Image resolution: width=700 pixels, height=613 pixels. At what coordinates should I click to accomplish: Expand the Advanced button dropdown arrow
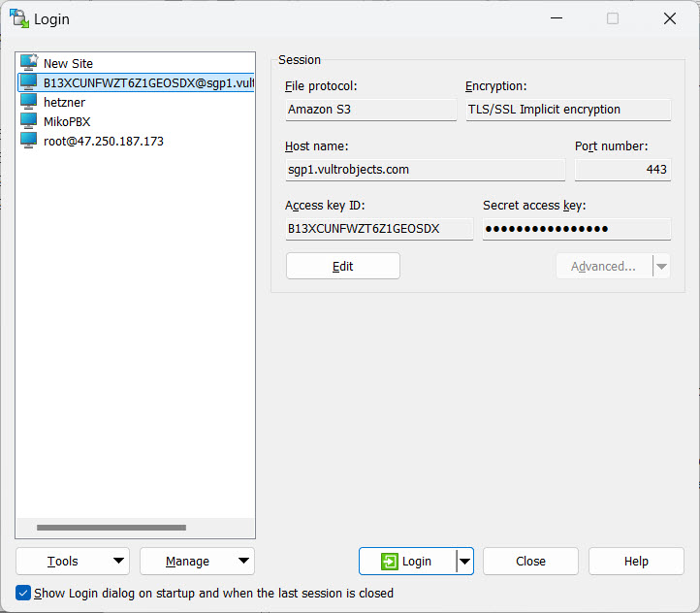coord(661,267)
